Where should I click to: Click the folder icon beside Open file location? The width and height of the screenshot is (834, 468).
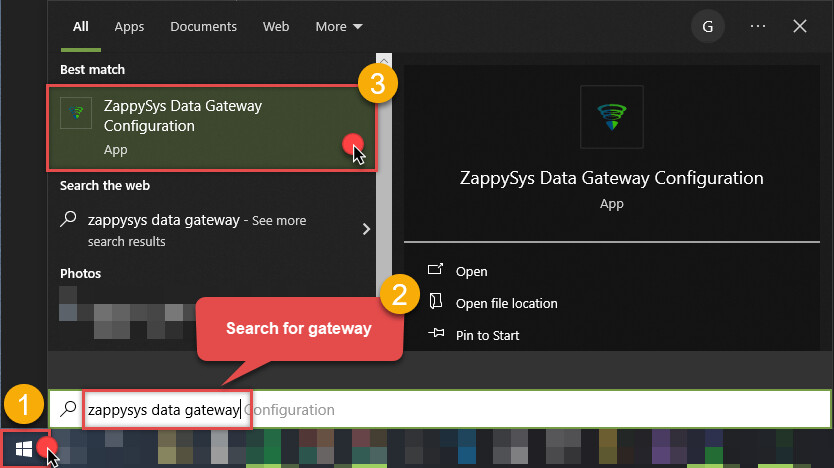pos(435,302)
